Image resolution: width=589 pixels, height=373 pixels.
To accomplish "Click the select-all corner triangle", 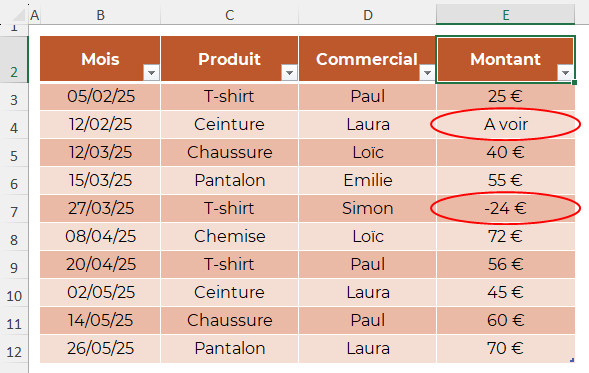I will pyautogui.click(x=18, y=15).
